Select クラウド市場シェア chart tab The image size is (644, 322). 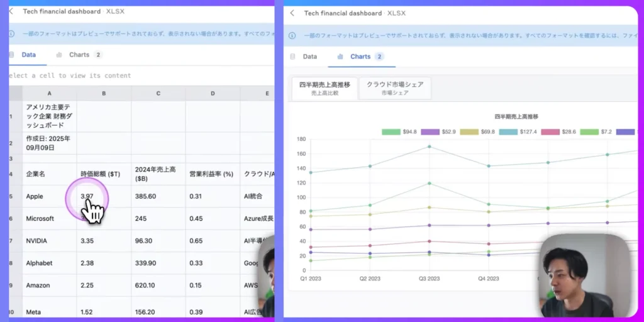pos(395,88)
